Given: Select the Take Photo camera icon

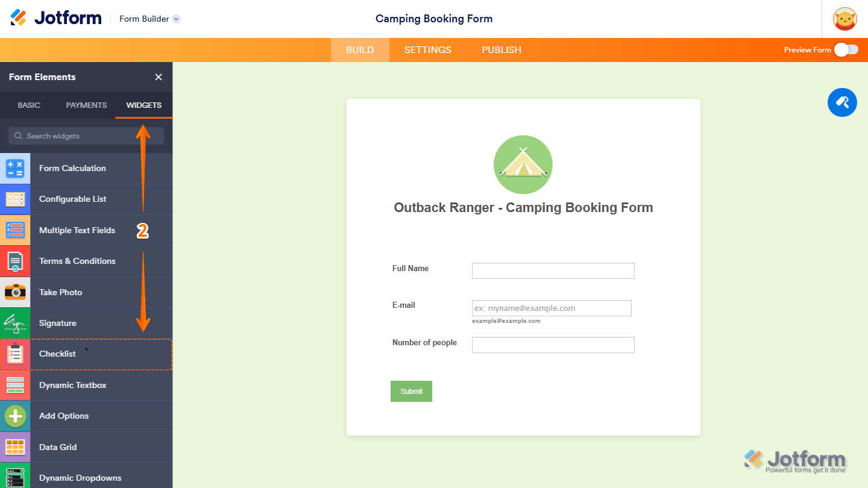Looking at the screenshot, I should [x=15, y=292].
